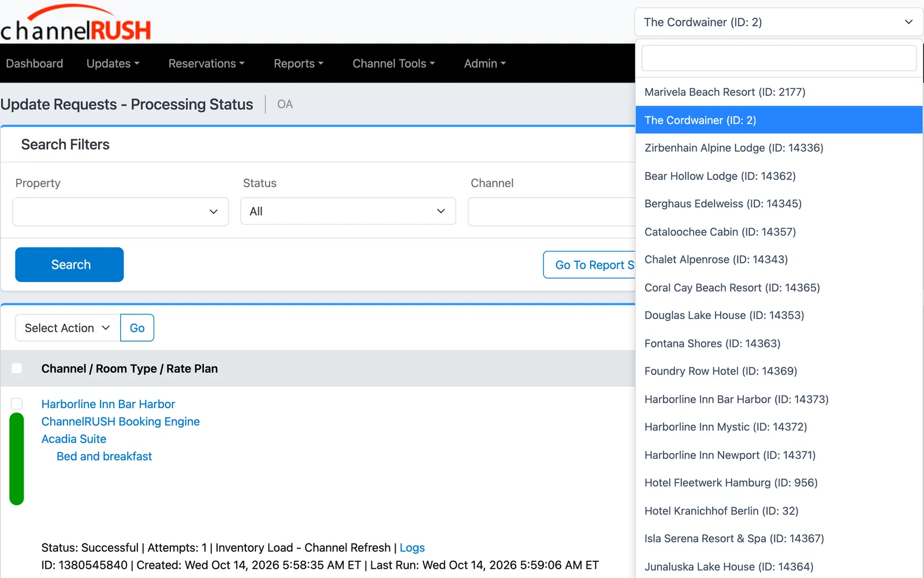Open the Harborline Inn Bar Harbor link
Image resolution: width=924 pixels, height=578 pixels.
[108, 404]
